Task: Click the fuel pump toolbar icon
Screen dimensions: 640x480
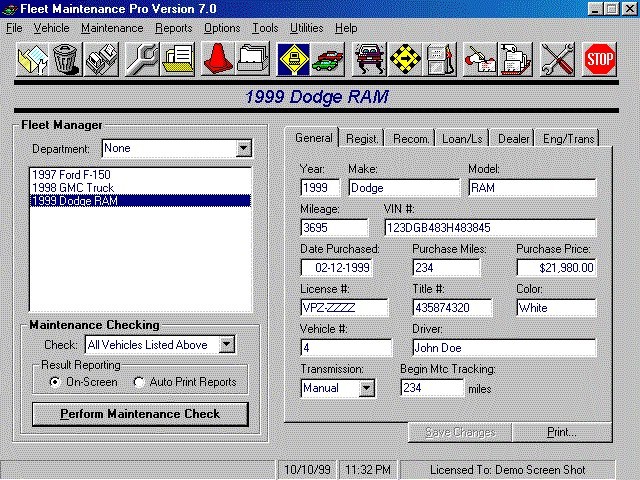Action: (440, 60)
